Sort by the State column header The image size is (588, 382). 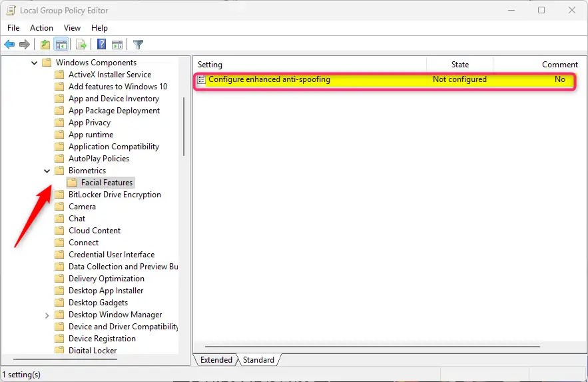(459, 65)
